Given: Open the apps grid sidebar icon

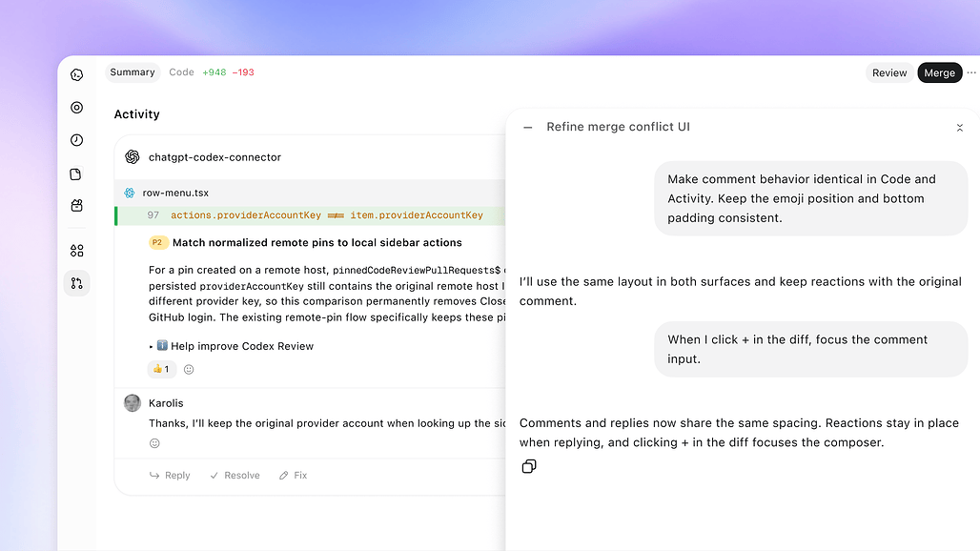Looking at the screenshot, I should [77, 251].
